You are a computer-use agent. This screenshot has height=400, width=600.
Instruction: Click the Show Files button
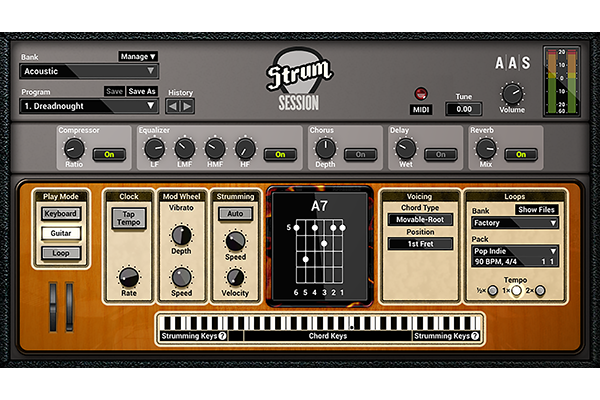[x=536, y=209]
